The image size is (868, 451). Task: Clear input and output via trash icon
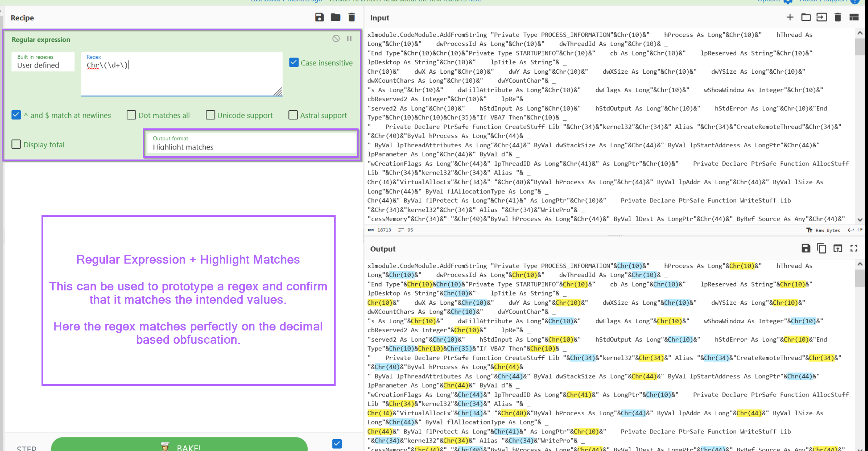838,17
